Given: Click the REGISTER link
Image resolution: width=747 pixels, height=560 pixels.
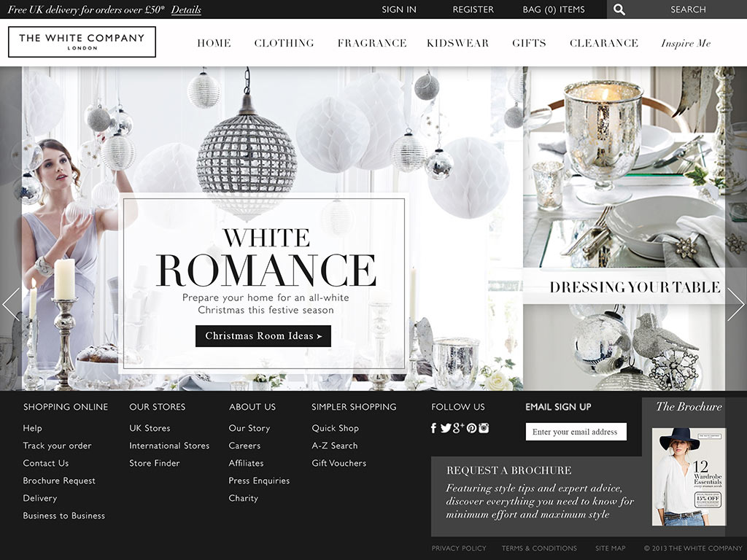Looking at the screenshot, I should pyautogui.click(x=473, y=9).
